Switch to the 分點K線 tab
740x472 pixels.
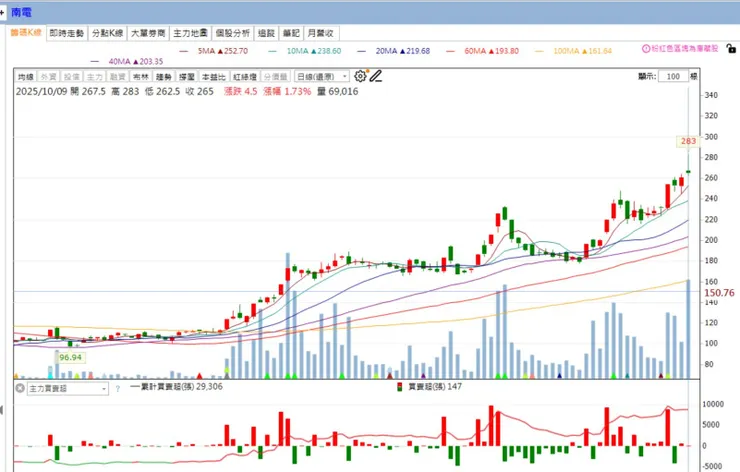coord(108,33)
